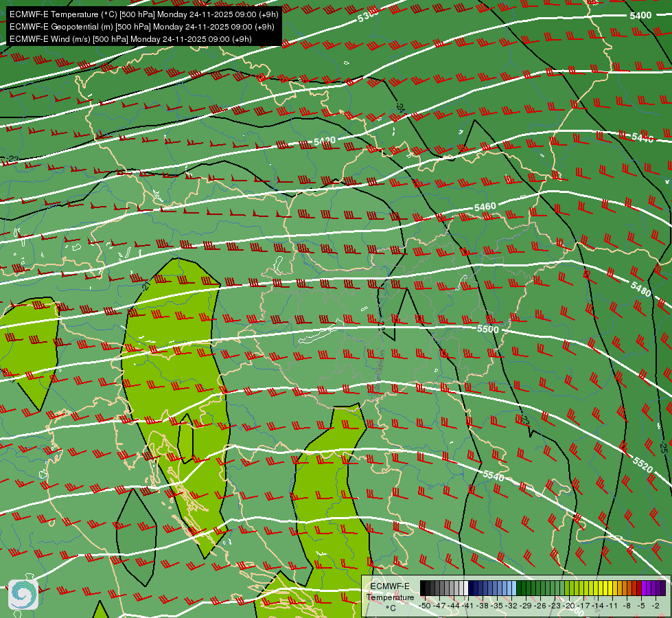Viewport: 672px width, 618px height.
Task: Click the -2 legend tick label
Action: pos(656,606)
